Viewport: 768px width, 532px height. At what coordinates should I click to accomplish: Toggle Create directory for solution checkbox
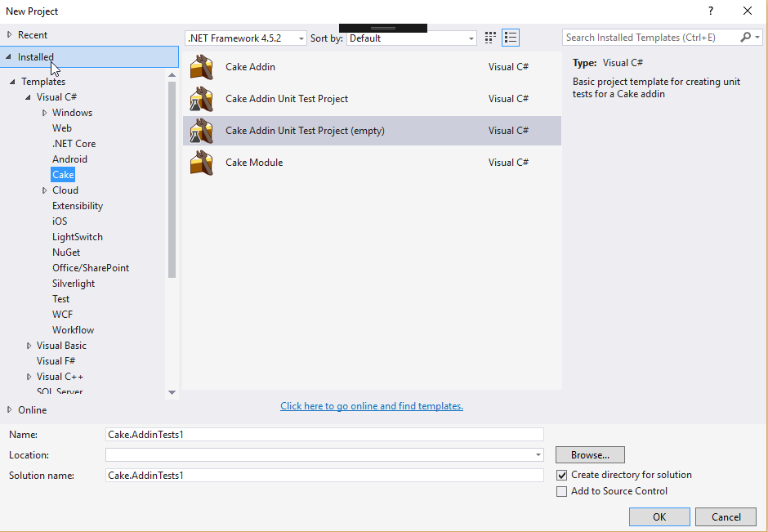(562, 475)
